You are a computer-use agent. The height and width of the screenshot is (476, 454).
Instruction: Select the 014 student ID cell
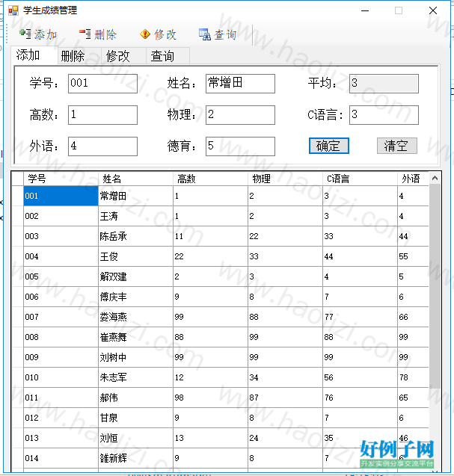61,458
